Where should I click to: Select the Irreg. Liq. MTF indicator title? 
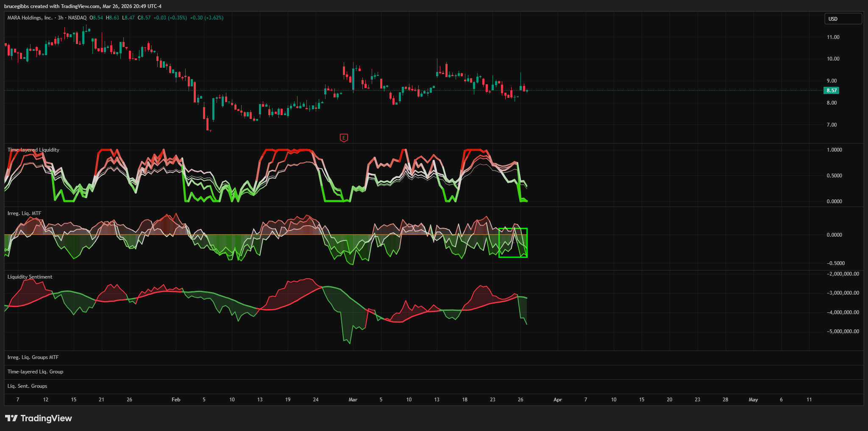click(24, 213)
